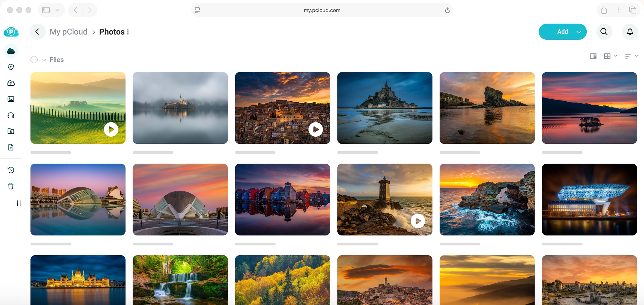Toggle the select-all files circle checkbox
The image size is (644, 305).
[x=34, y=60]
